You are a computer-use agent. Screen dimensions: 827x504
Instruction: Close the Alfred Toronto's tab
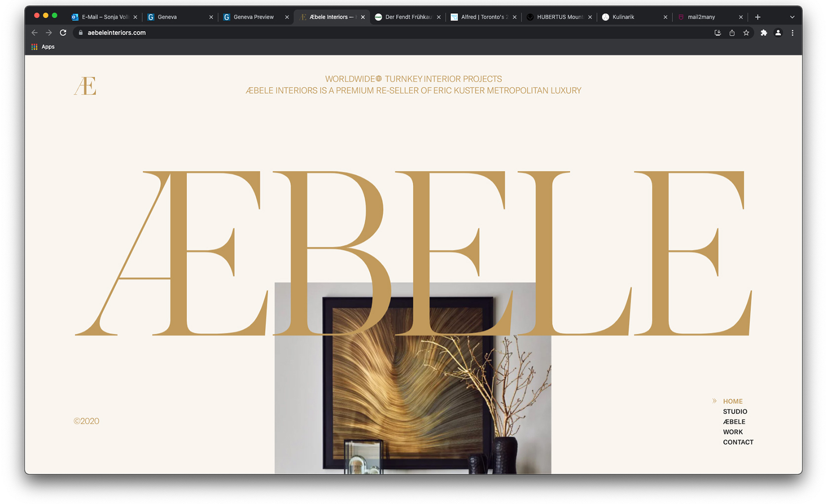tap(514, 17)
